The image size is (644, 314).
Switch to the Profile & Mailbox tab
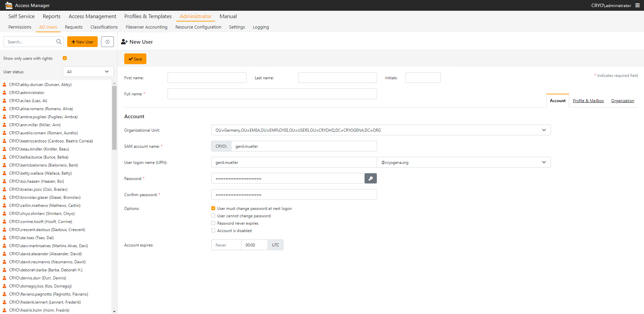(588, 101)
